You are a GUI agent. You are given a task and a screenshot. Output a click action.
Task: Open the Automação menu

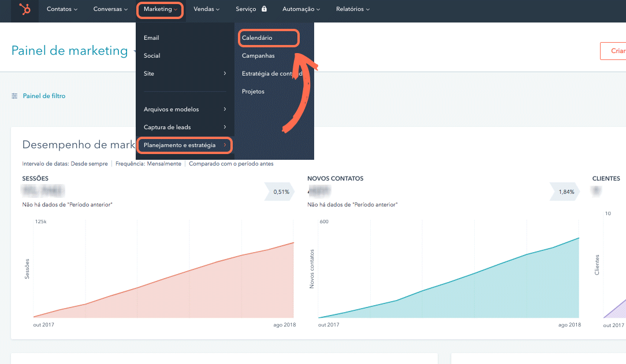pyautogui.click(x=301, y=9)
